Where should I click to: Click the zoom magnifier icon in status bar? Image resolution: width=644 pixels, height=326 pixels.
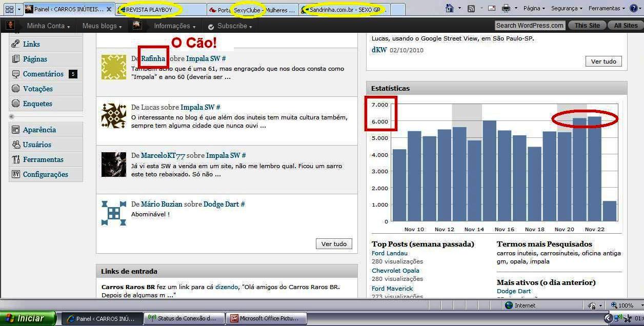(x=614, y=305)
